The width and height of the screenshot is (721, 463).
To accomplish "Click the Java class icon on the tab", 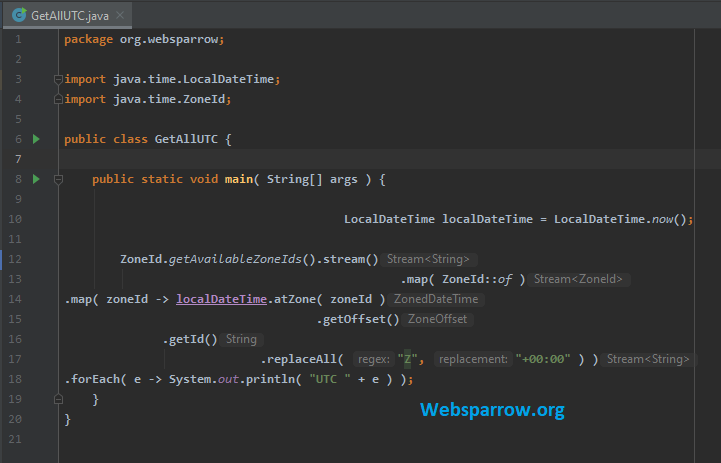I will pos(19,15).
